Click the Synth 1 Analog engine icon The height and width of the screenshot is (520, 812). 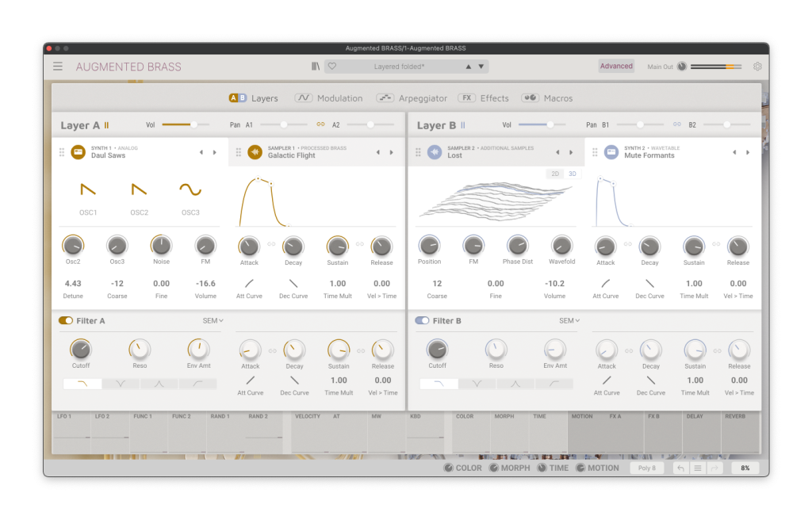pyautogui.click(x=78, y=152)
